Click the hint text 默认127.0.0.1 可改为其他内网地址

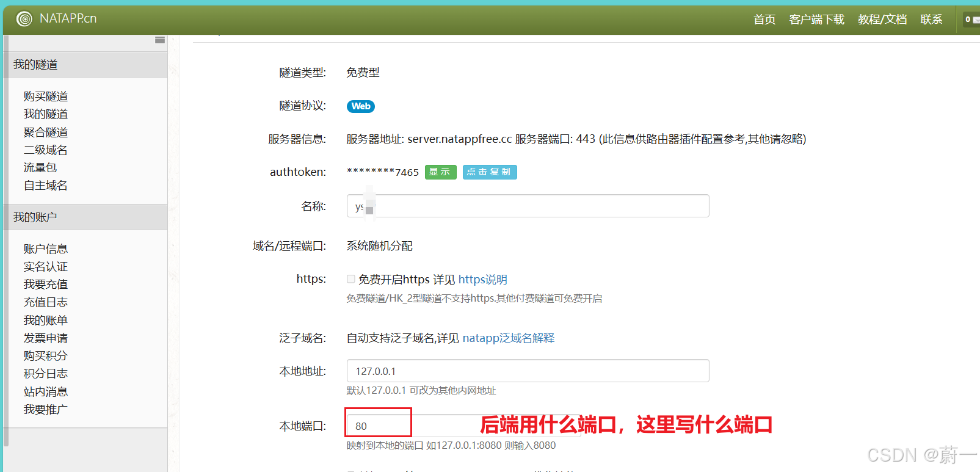421,391
